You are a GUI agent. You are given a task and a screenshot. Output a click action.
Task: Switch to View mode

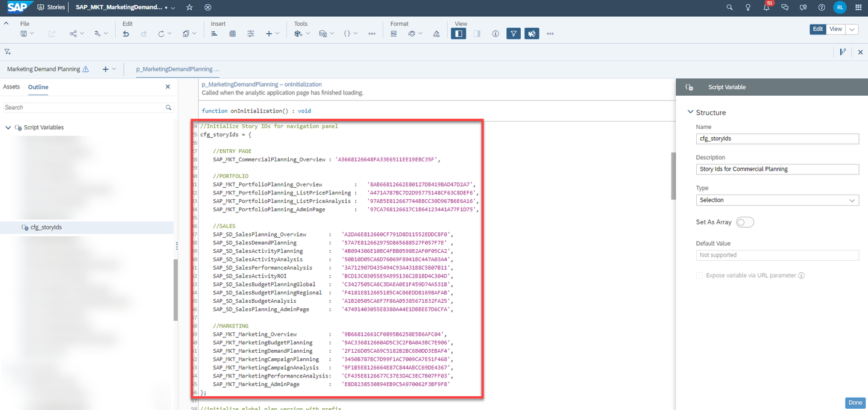tap(835, 29)
